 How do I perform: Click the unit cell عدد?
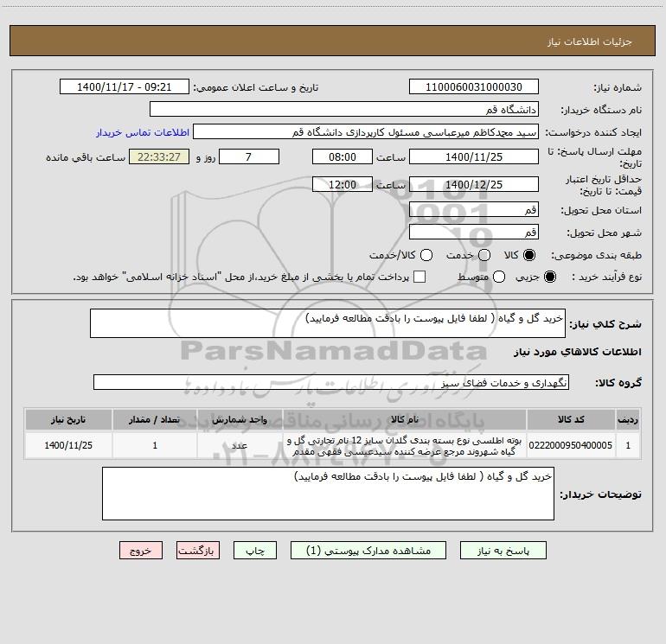coord(240,445)
